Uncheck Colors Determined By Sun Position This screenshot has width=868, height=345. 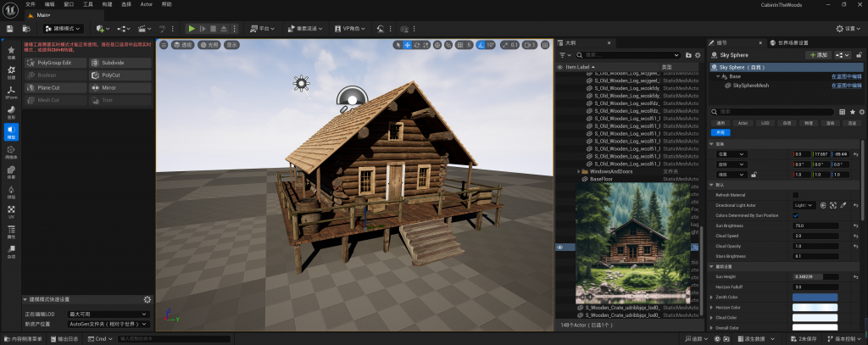(x=795, y=215)
